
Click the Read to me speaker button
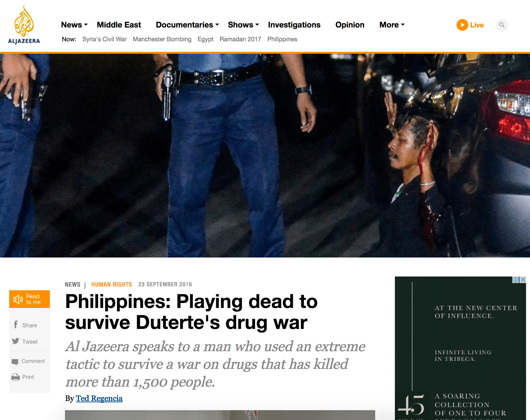[30, 299]
